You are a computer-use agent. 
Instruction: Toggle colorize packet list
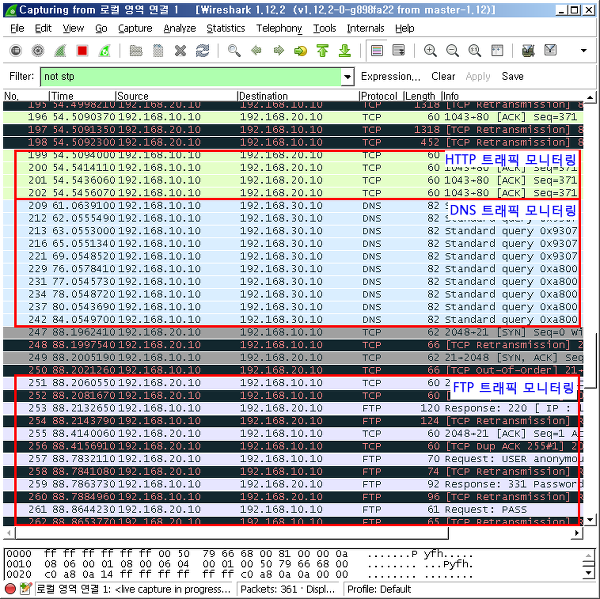click(377, 51)
